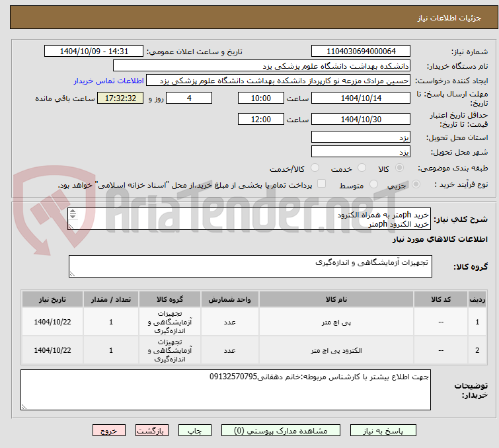Click the استان محل تحویل field
Image resolution: width=499 pixels, height=448 pixels.
point(361,137)
